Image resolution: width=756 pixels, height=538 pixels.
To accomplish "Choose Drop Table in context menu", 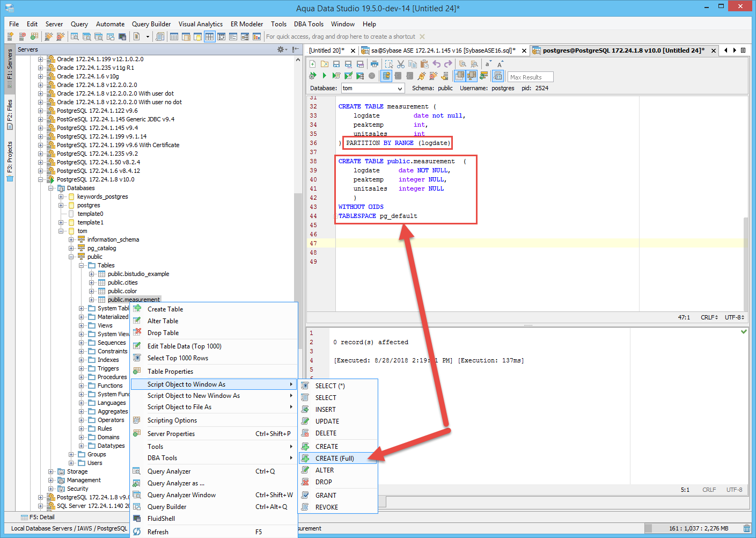I will (163, 333).
